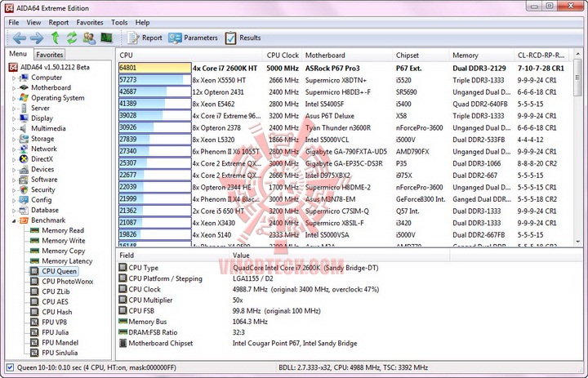The image size is (588, 378).
Task: Click AIDA64 v1.50.1212 Beta root icon
Action: click(x=14, y=68)
